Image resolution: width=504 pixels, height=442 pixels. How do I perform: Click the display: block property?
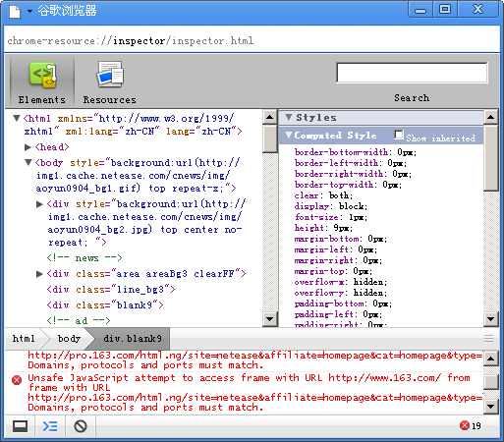tap(331, 206)
